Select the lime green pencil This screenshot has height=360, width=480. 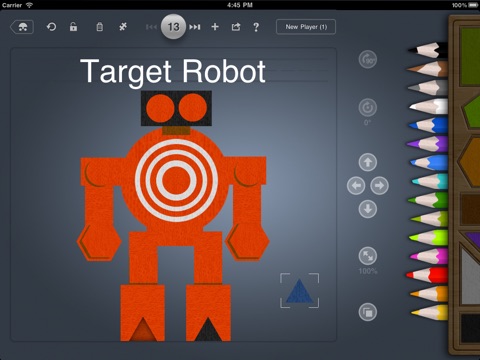coord(428,238)
